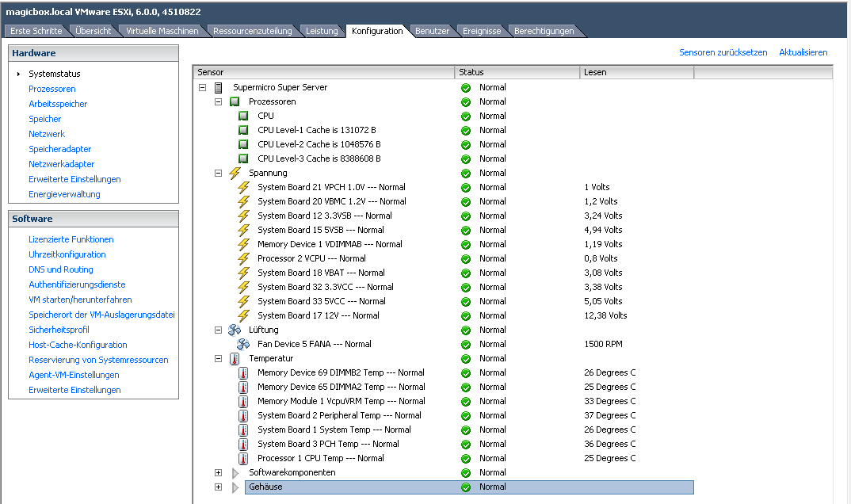Click the Supermicro Super Server icon
Screen dimensions: 851x504
tap(218, 87)
